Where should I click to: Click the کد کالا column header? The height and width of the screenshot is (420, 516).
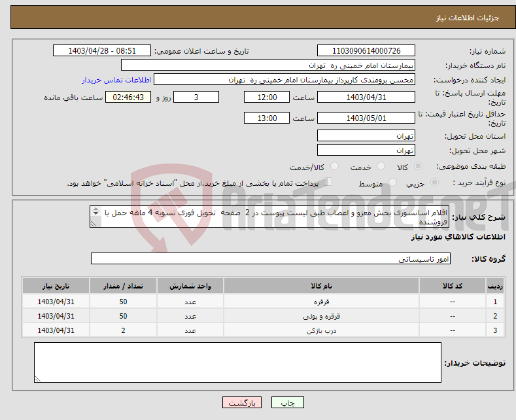point(453,286)
